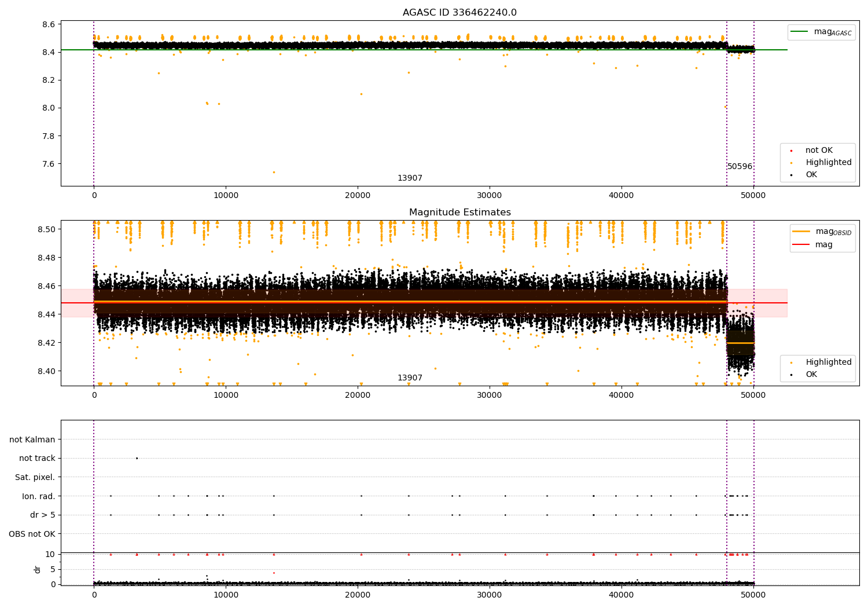Viewport: 868px width, 608px height.
Task: Click the red 'mag' legend entry
Action: (x=823, y=245)
